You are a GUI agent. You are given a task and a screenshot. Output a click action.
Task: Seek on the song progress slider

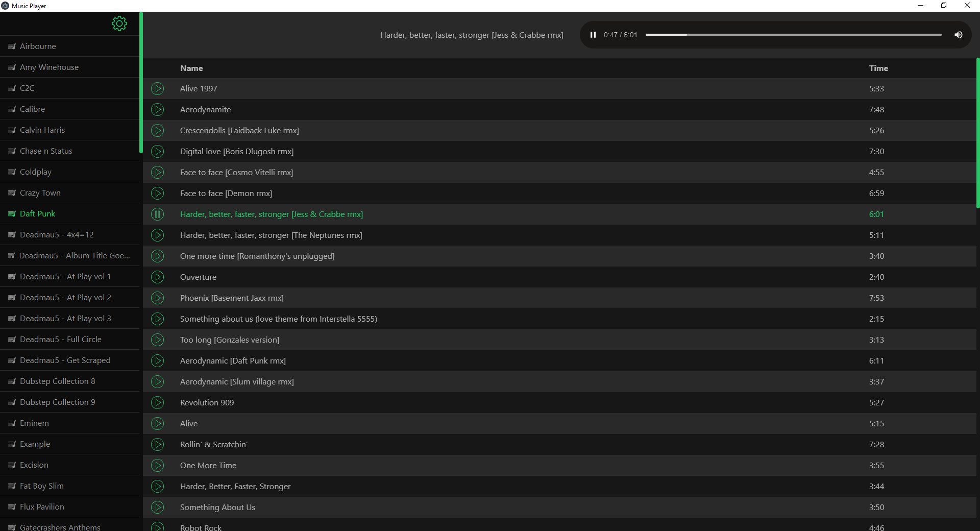(x=794, y=35)
